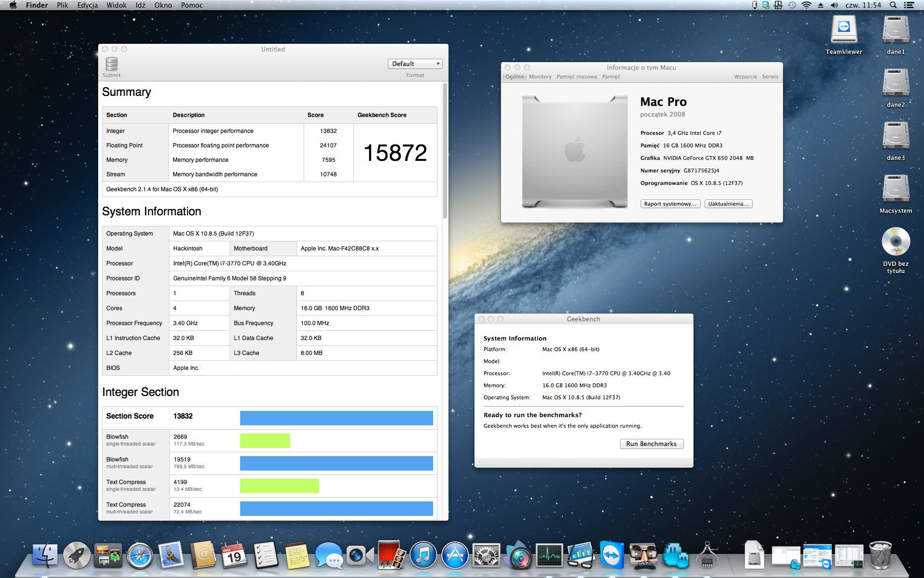The width and height of the screenshot is (924, 578).
Task: Click the Spotlight search icon
Action: [893, 5]
